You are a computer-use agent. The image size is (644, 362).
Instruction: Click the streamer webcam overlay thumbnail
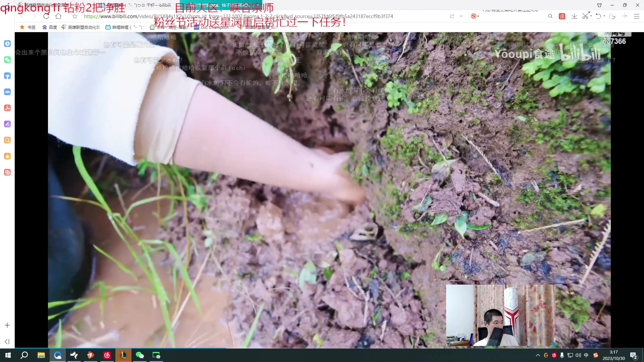[x=500, y=315]
